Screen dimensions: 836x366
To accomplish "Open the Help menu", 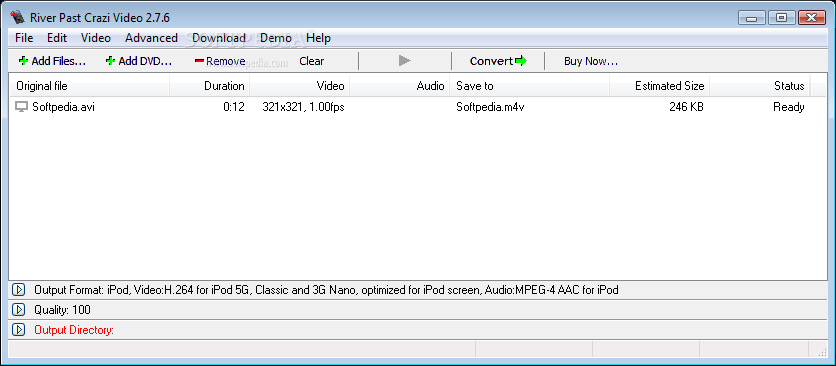I will (x=318, y=38).
